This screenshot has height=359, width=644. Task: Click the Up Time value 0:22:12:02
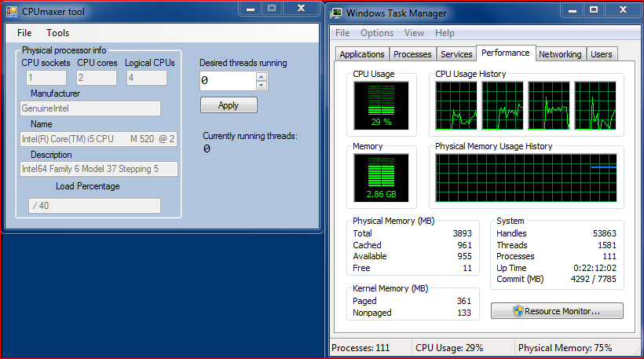point(595,268)
